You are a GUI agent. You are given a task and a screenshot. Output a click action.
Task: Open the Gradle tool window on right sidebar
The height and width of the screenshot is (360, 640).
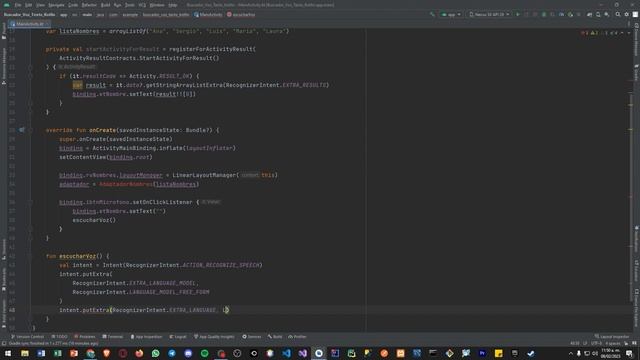(636, 72)
